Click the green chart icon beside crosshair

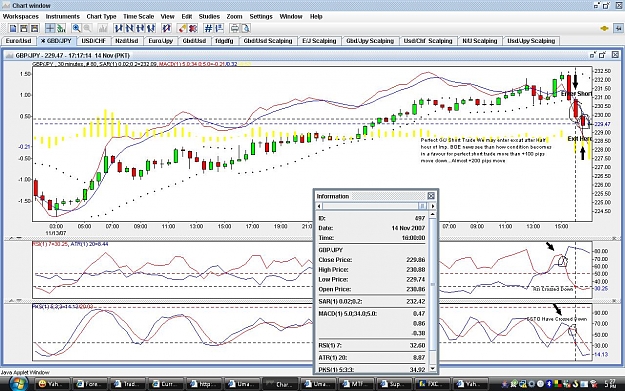click(61, 28)
